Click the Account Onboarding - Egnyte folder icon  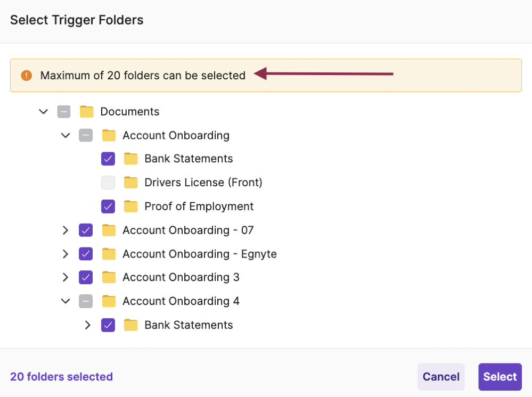[x=109, y=254]
